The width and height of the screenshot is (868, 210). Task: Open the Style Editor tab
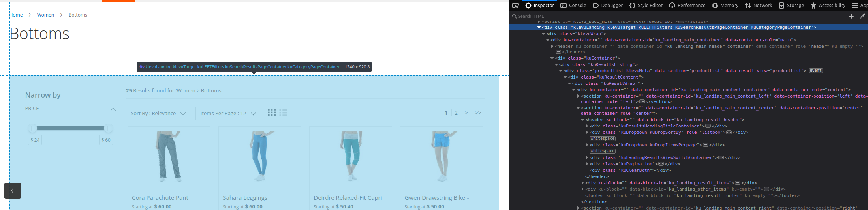tap(646, 6)
